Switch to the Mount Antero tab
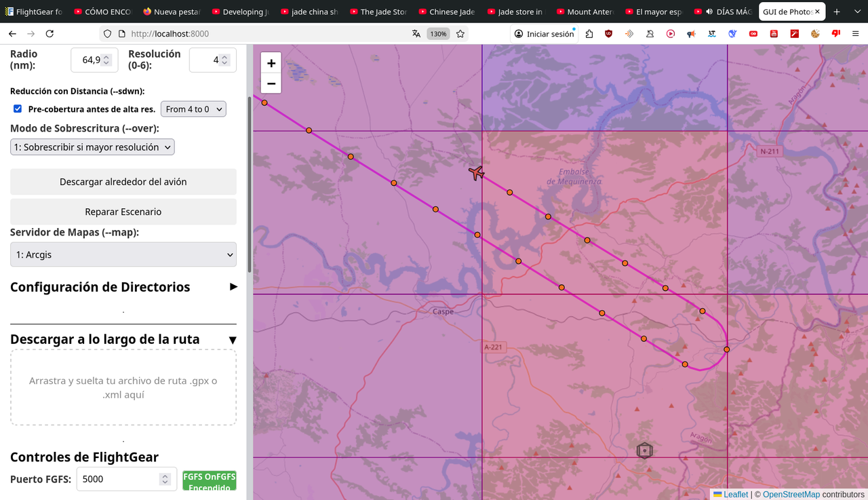Image resolution: width=868 pixels, height=500 pixels. [584, 12]
